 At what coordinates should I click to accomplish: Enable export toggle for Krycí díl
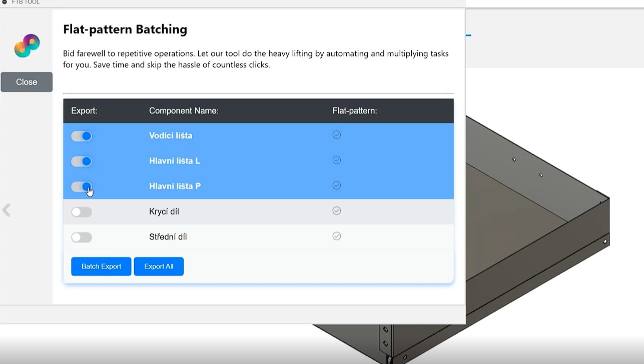coord(82,212)
